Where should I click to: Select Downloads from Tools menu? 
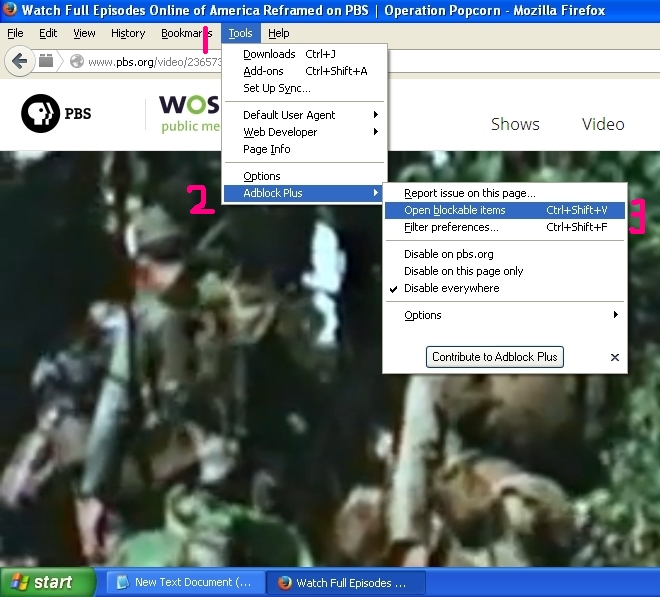point(304,54)
